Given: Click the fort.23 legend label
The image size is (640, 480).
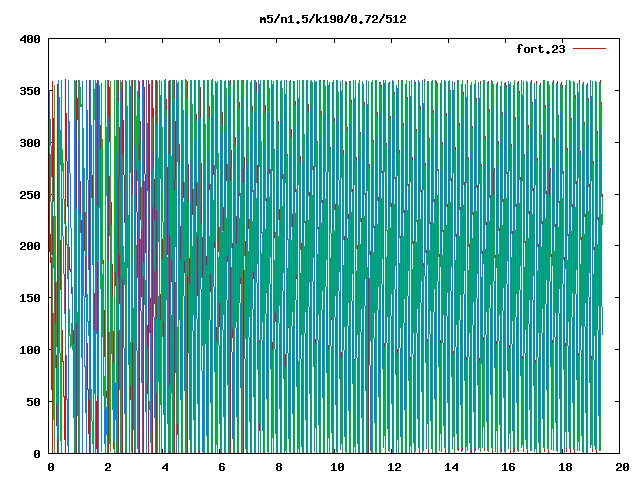Looking at the screenshot, I should (541, 49).
